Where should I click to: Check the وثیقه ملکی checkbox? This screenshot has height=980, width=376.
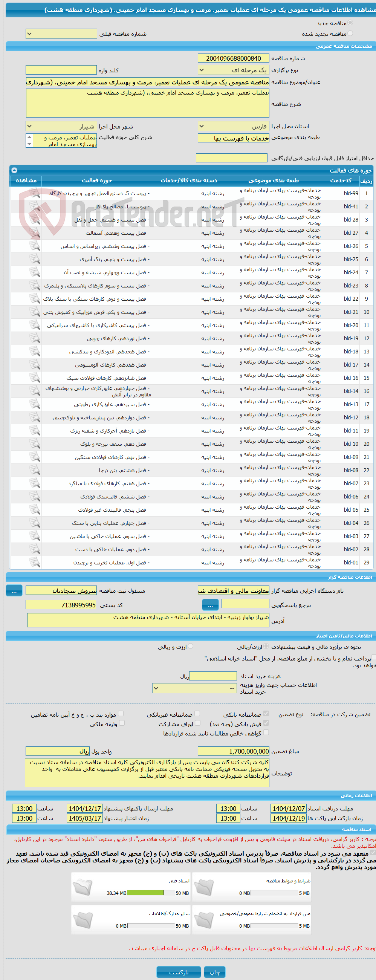[x=122, y=723]
